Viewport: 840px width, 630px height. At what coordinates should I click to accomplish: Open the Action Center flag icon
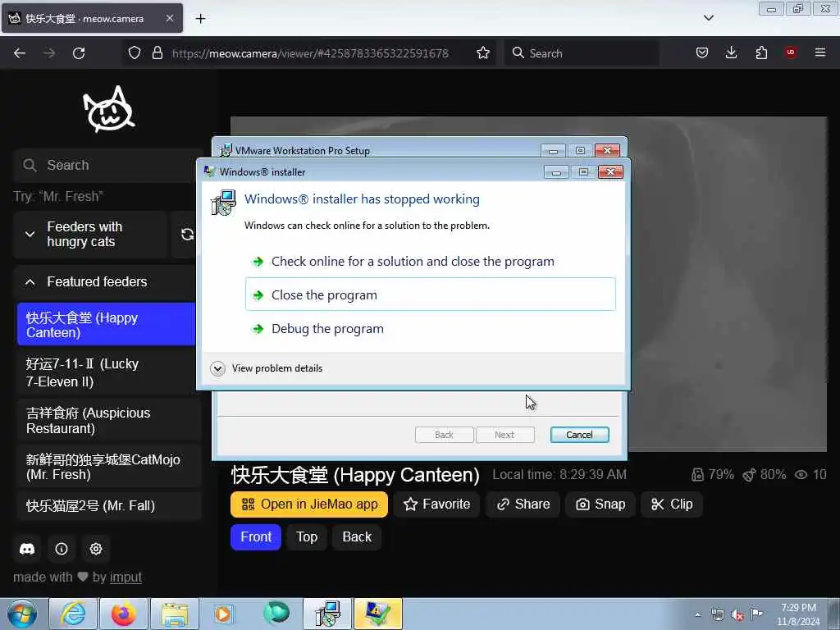coord(756,614)
